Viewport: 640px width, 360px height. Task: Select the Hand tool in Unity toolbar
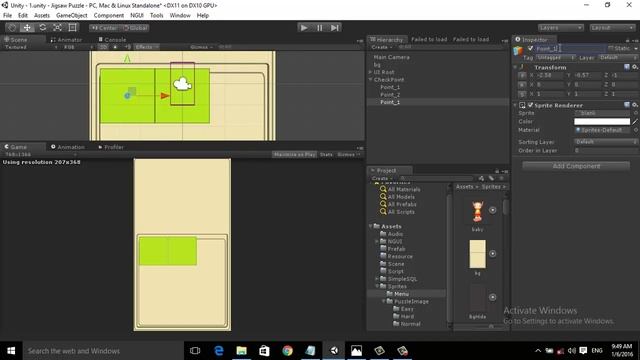[x=12, y=28]
